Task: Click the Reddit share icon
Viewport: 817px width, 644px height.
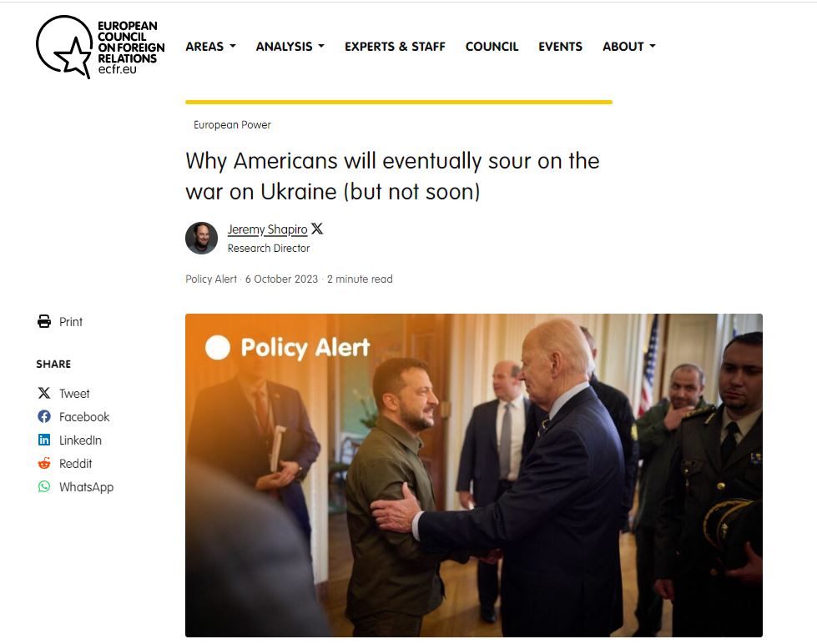Action: (x=44, y=463)
